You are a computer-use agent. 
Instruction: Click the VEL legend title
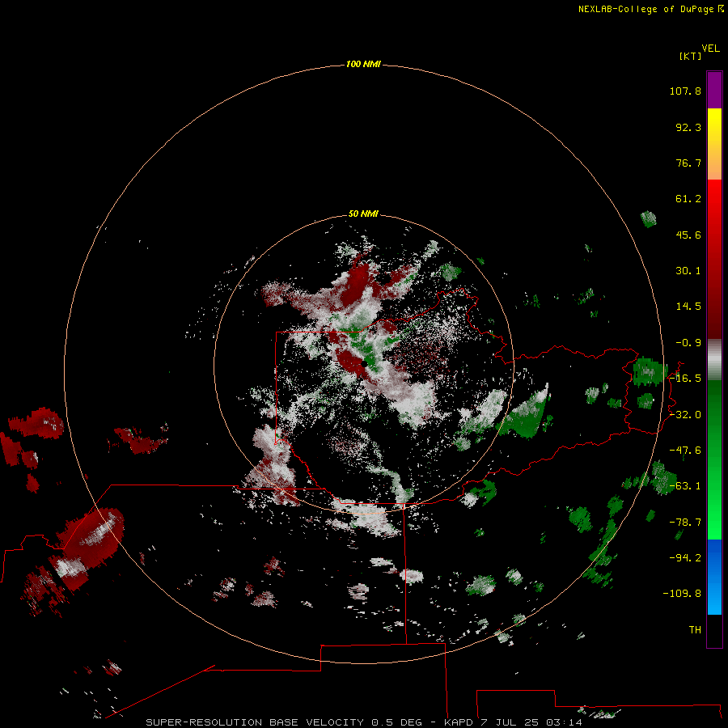point(710,49)
